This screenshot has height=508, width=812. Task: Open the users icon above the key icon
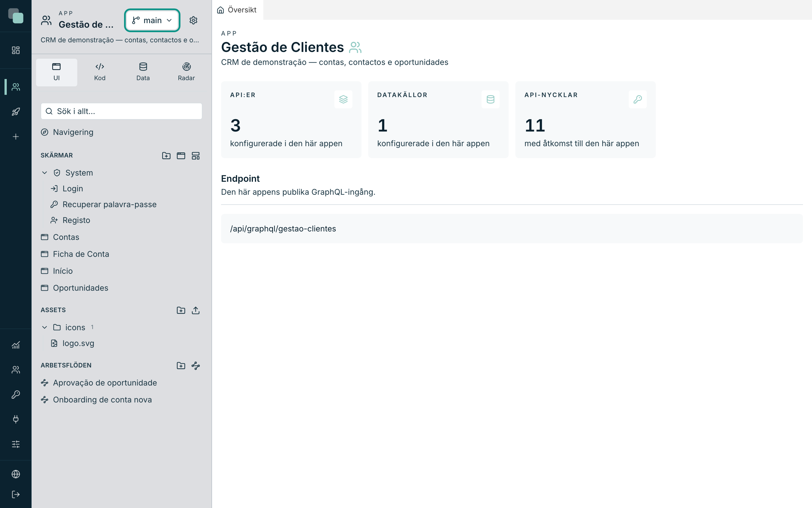16,370
